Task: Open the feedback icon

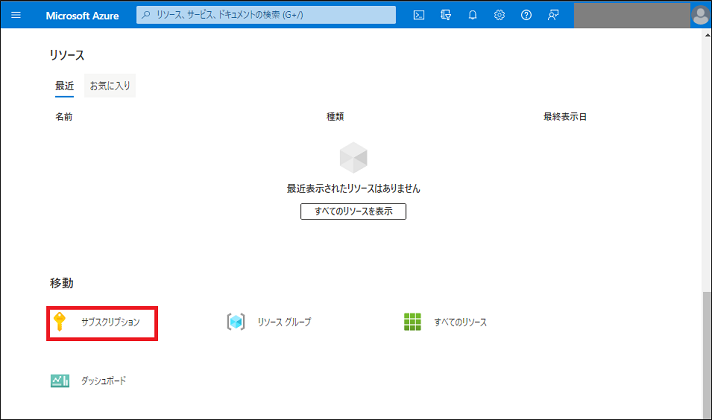Action: (x=553, y=15)
